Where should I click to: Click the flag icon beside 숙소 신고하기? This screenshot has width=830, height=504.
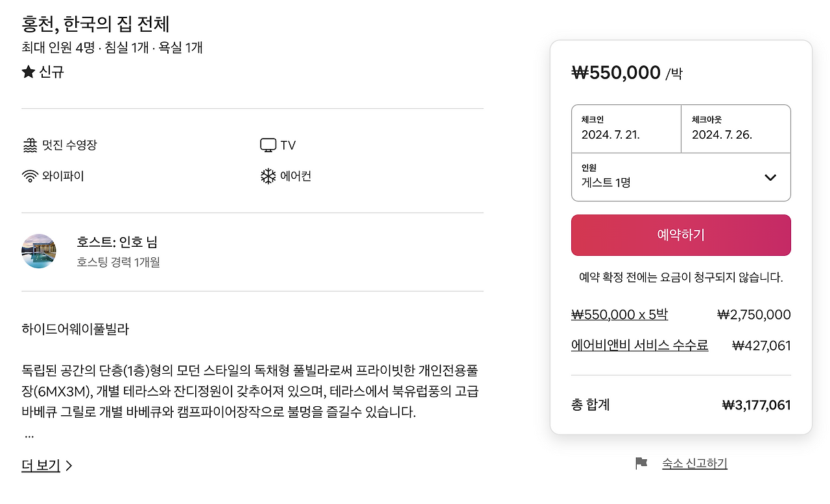[641, 463]
